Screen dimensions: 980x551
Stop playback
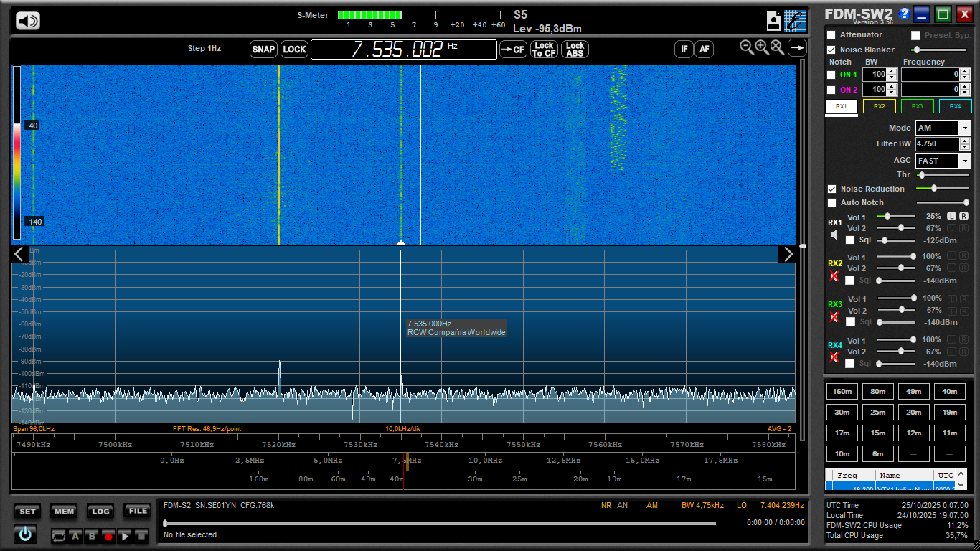point(141,536)
